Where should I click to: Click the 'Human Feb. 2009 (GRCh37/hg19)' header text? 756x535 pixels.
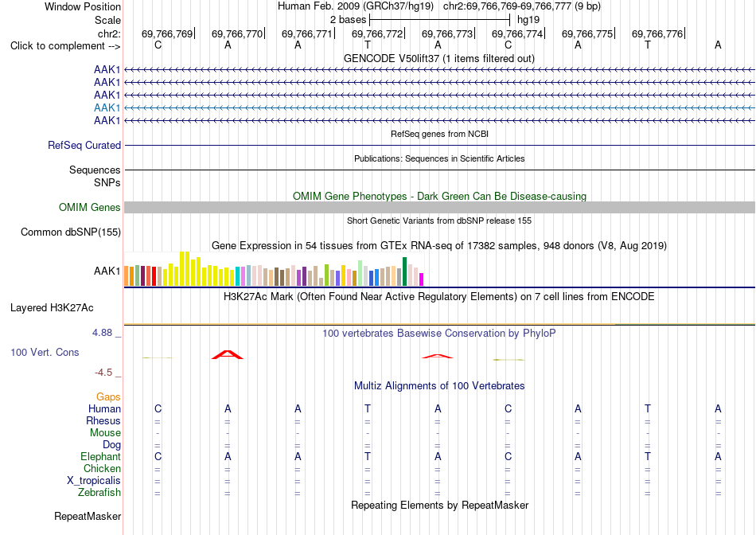pos(356,6)
